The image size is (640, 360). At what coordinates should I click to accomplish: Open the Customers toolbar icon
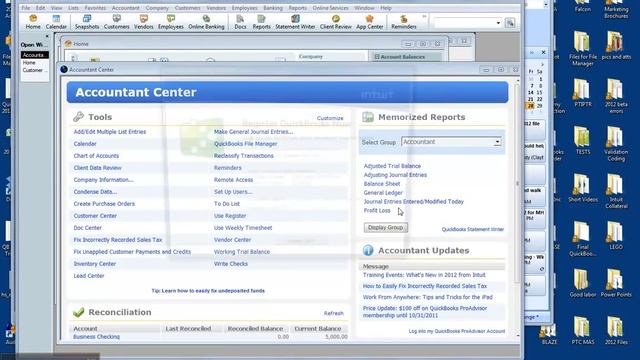click(116, 22)
